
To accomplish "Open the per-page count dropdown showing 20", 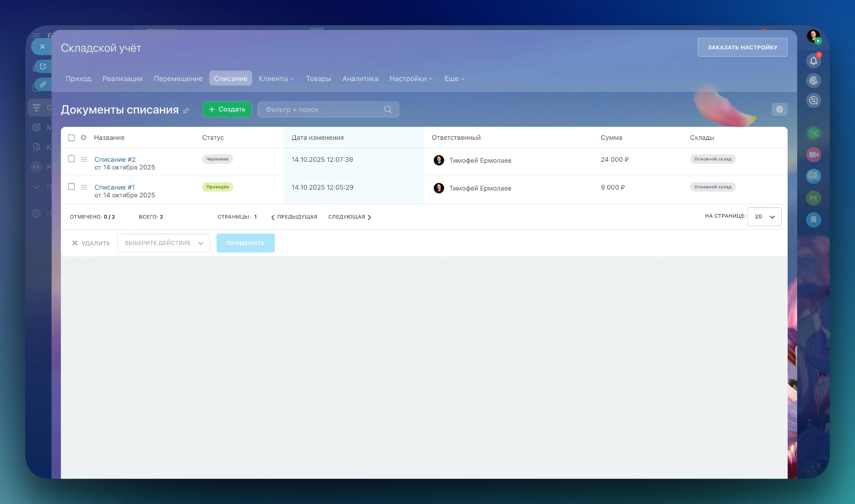I will coord(764,216).
